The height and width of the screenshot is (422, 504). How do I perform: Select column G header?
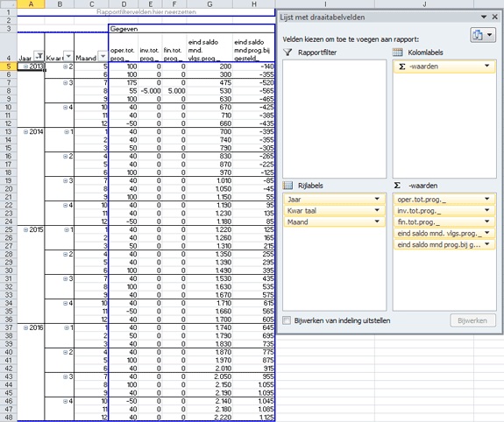pos(209,4)
